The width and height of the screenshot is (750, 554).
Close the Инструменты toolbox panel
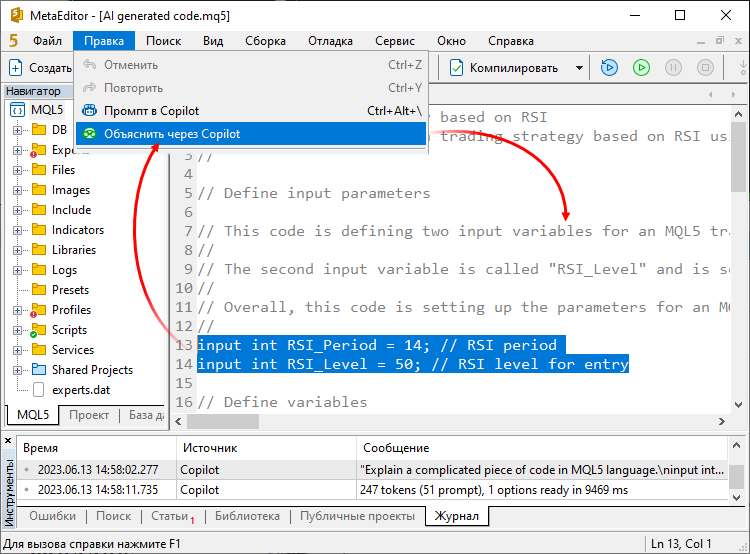pos(8,441)
